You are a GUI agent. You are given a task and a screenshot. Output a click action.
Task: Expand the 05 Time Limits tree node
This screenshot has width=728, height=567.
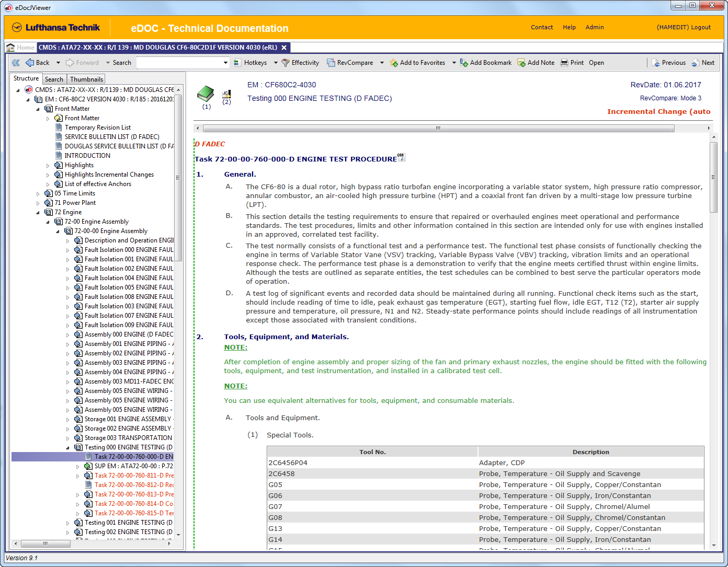click(38, 194)
